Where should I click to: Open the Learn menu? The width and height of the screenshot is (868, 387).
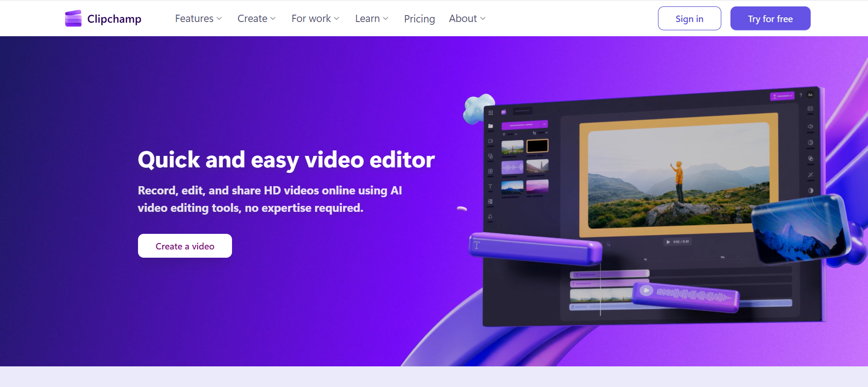click(x=371, y=19)
